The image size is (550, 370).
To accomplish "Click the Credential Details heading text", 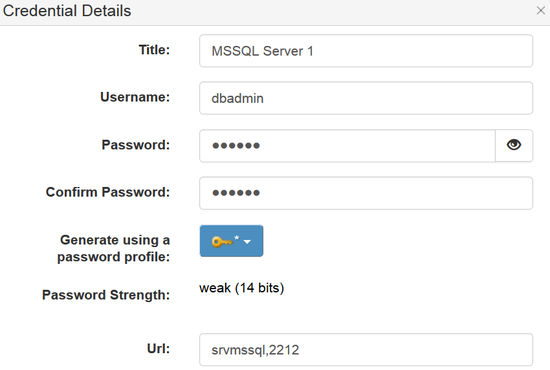I will point(67,11).
